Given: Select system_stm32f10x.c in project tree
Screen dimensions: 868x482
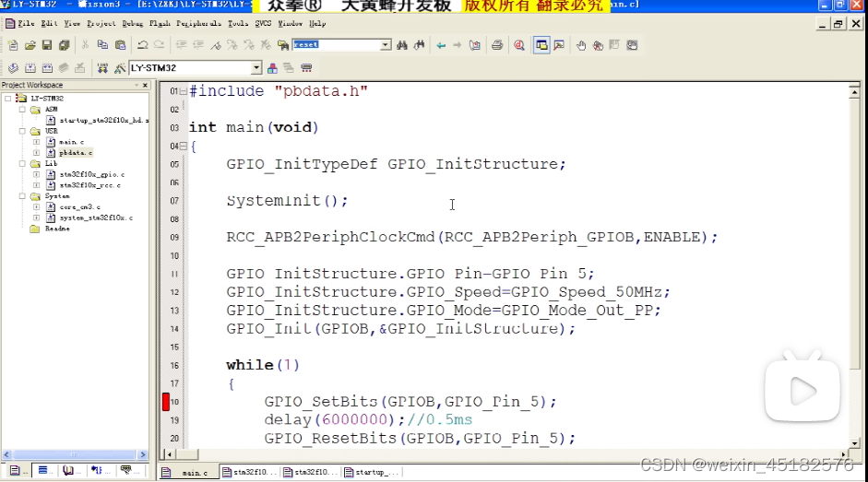Looking at the screenshot, I should coord(96,218).
